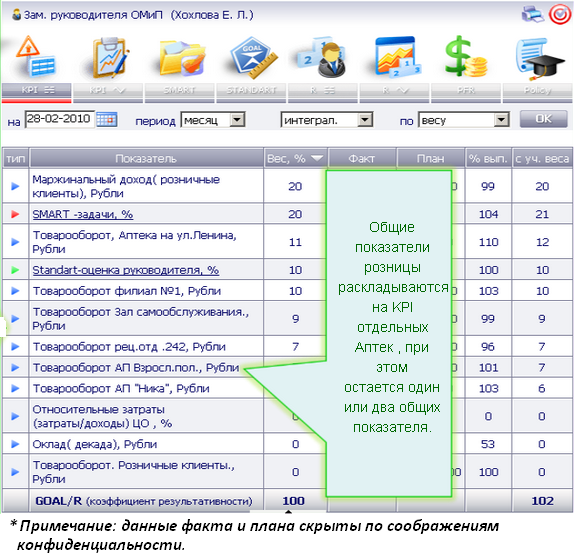
Task: Click the weight value 11 for Аптека на ул.Ленина
Action: point(295,242)
